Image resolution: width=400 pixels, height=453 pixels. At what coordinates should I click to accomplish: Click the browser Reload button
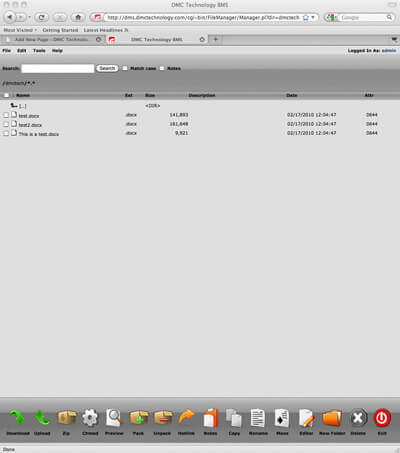coord(41,17)
